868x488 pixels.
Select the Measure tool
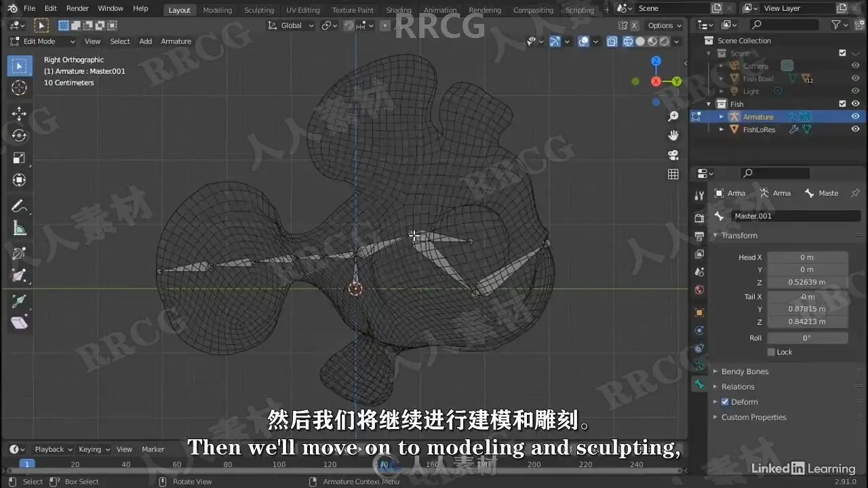click(19, 228)
